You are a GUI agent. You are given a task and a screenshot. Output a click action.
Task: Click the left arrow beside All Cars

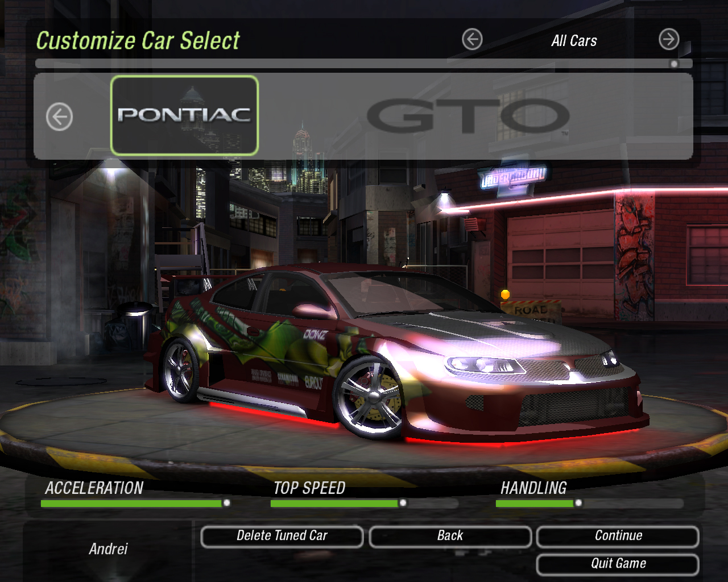(472, 40)
